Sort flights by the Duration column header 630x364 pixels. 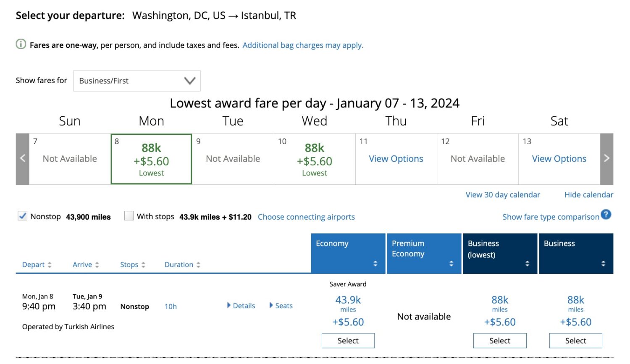[179, 265]
